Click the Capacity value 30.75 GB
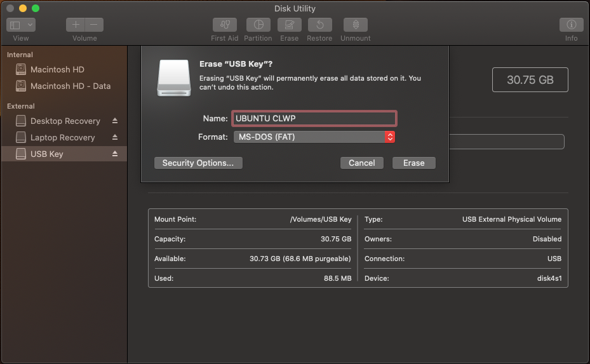 tap(336, 239)
